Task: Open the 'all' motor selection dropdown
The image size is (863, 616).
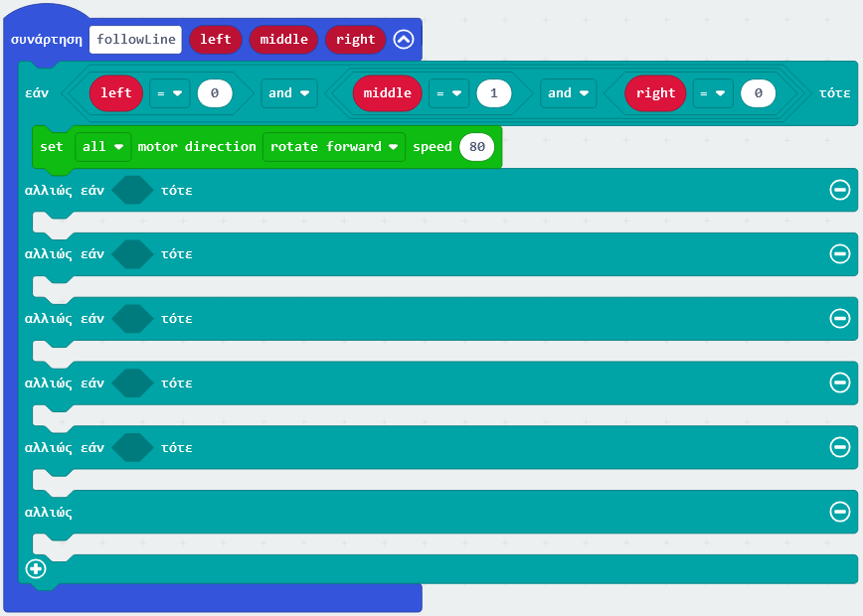Action: (x=103, y=147)
